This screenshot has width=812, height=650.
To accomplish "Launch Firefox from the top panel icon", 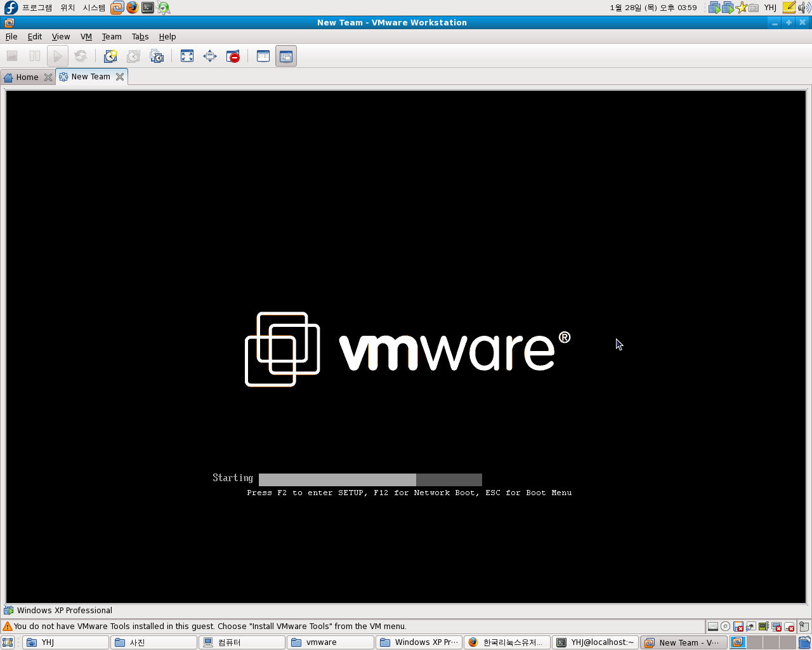I will (x=132, y=8).
